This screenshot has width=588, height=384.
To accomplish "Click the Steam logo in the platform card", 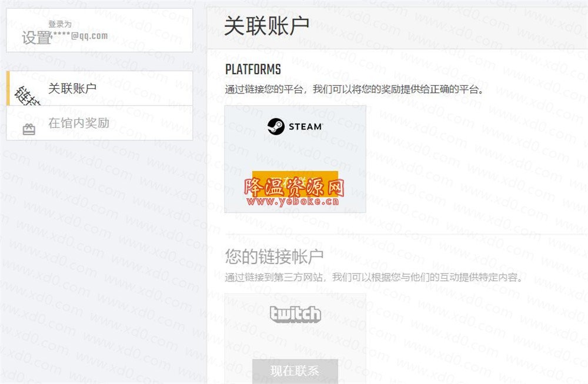I will point(295,126).
